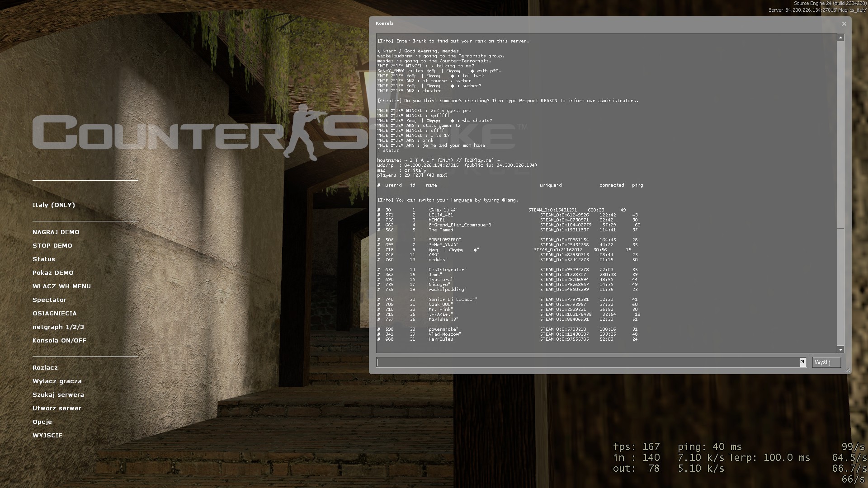Screen dimensions: 868x488
Task: Enable WLACZ WH MENU entry
Action: 61,286
